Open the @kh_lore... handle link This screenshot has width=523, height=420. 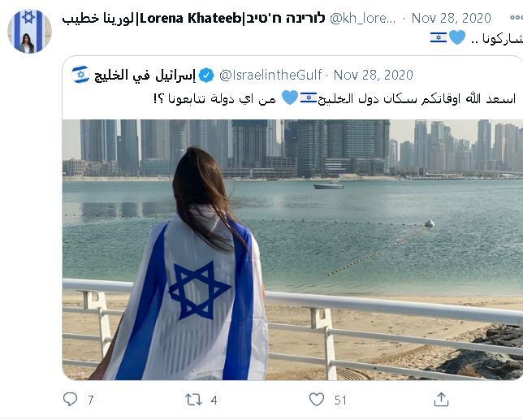[362, 19]
